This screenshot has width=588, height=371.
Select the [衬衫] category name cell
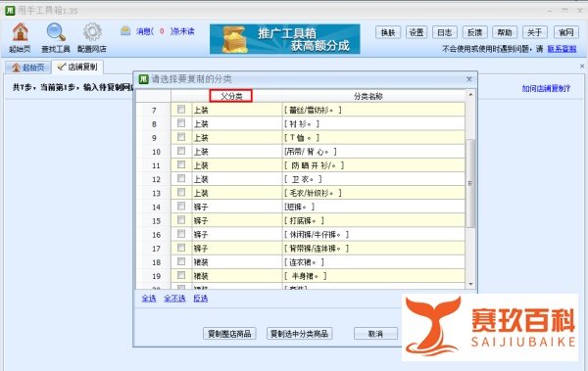[373, 123]
